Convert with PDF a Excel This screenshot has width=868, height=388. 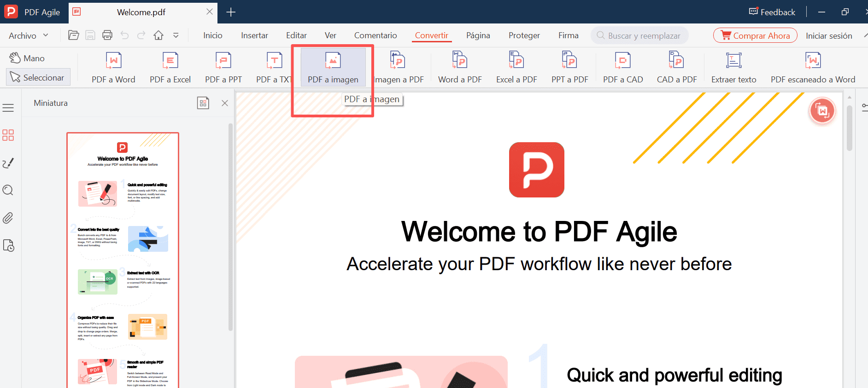[170, 68]
